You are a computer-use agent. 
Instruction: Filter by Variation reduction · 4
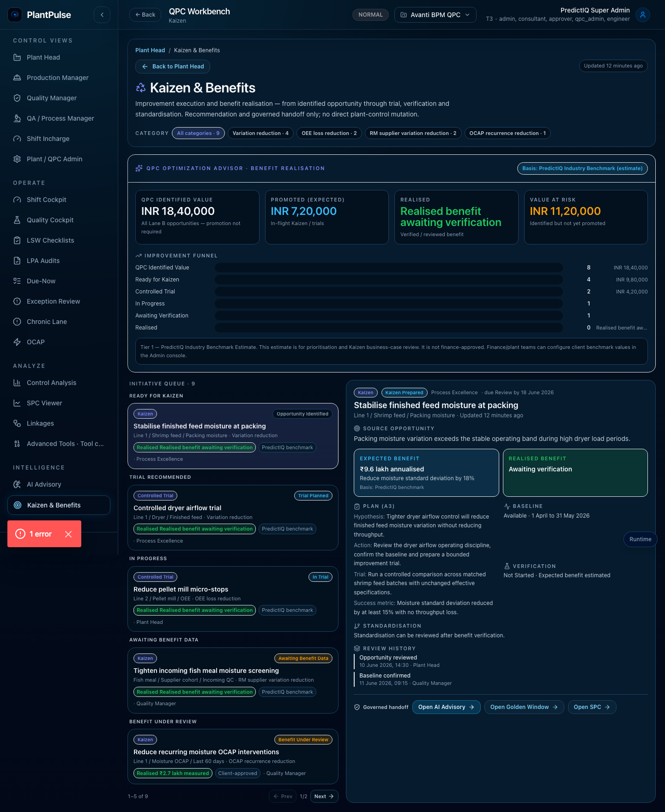coord(260,133)
